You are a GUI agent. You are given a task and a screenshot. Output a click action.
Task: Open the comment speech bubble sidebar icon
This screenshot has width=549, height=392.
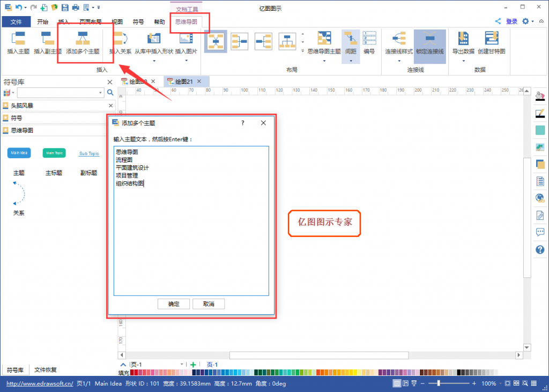coord(540,232)
